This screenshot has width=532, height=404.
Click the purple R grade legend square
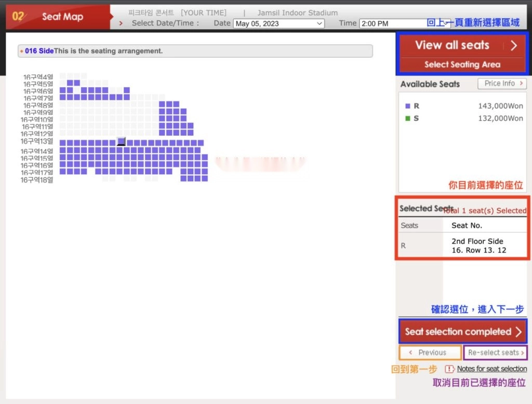(x=407, y=106)
